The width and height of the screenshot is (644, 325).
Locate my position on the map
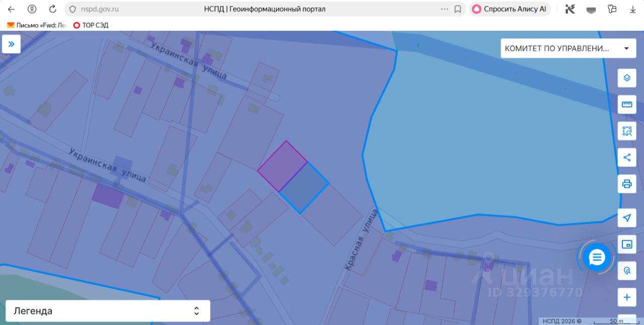[x=627, y=218]
